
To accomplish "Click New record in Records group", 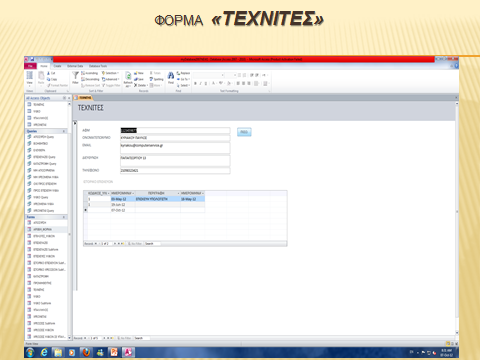I will click(139, 73).
